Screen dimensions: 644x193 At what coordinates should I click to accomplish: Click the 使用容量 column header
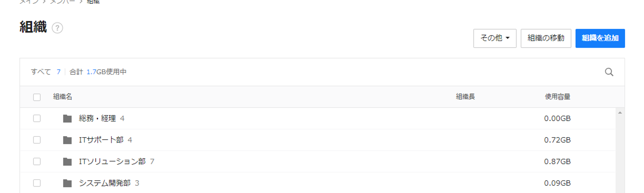[x=557, y=97]
